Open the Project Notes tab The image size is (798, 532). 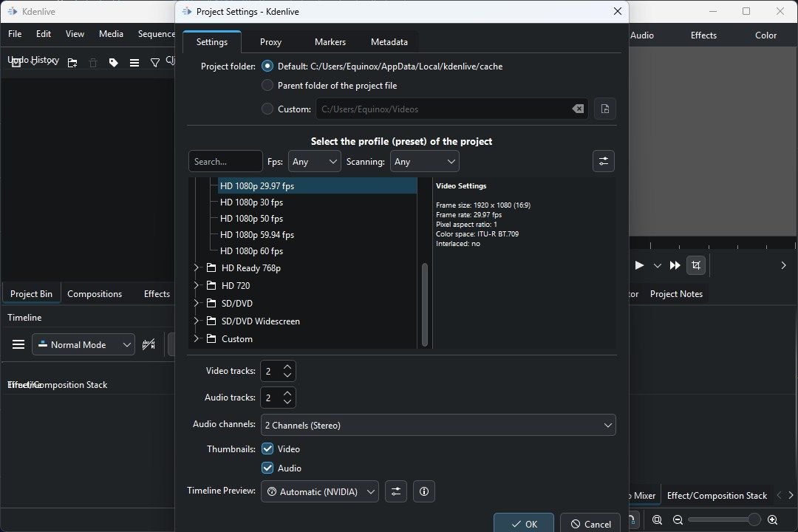(676, 294)
